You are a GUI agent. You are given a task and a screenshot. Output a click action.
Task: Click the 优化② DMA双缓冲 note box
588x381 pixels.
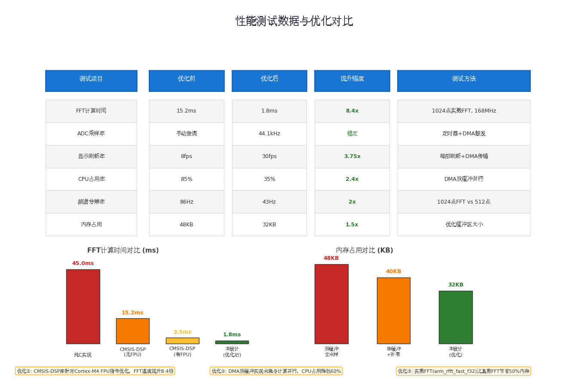(276, 371)
